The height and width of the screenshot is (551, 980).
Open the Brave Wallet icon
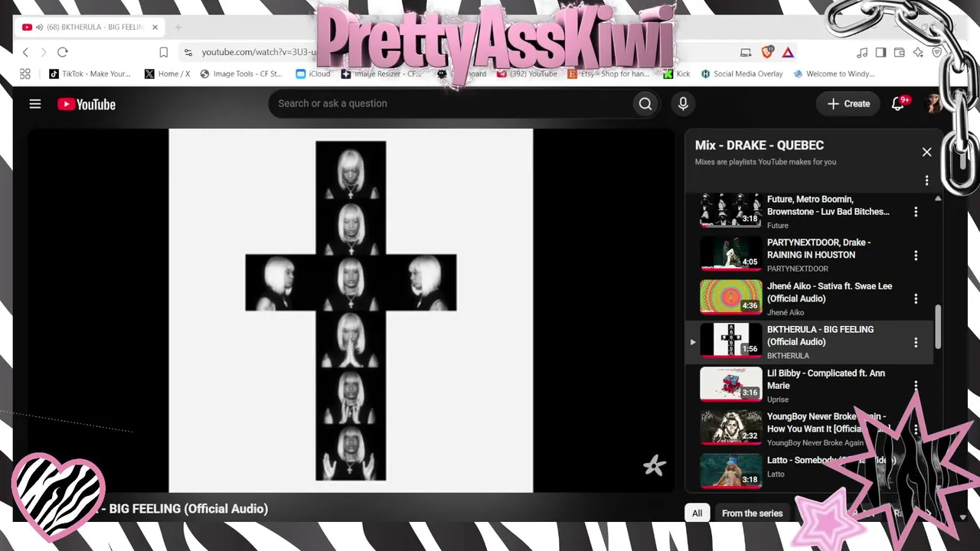pos(900,52)
